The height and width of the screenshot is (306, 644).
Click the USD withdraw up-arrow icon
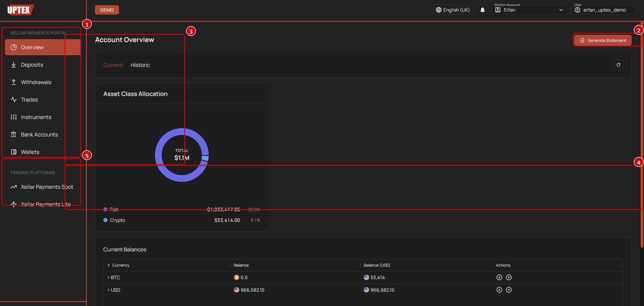click(x=509, y=290)
